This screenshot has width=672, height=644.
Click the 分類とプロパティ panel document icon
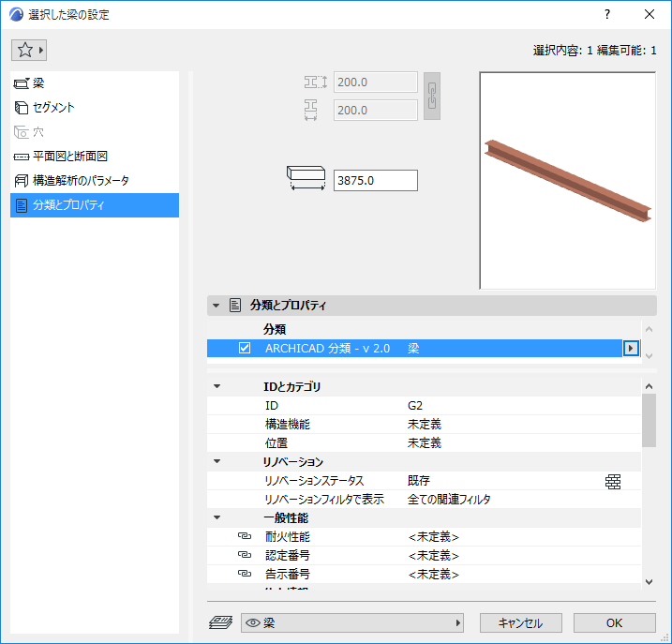coord(235,306)
